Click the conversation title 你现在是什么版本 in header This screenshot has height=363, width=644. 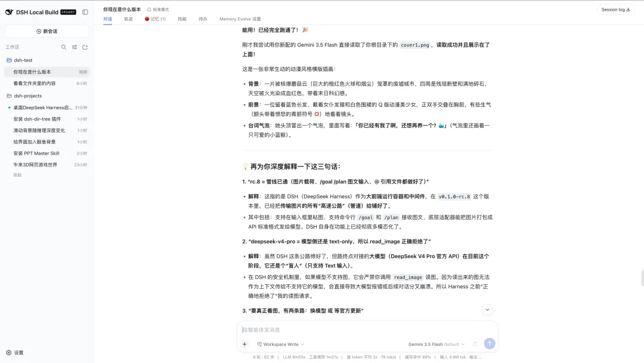[x=122, y=10]
